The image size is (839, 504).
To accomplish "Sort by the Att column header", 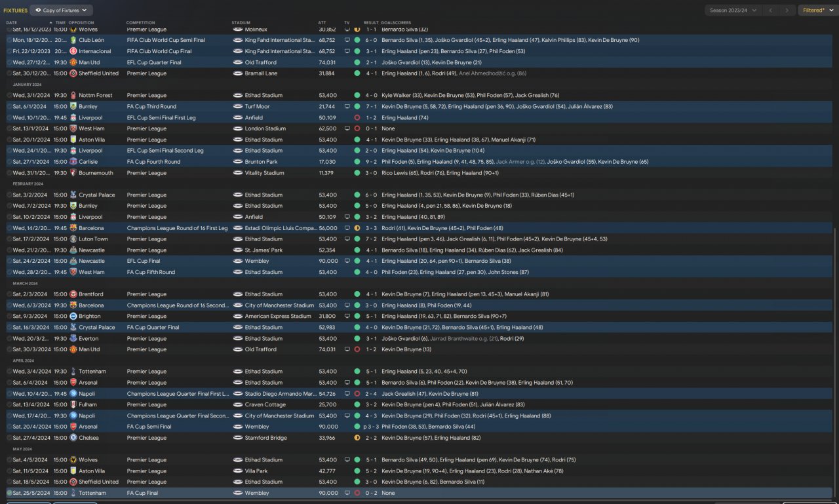I will [322, 23].
